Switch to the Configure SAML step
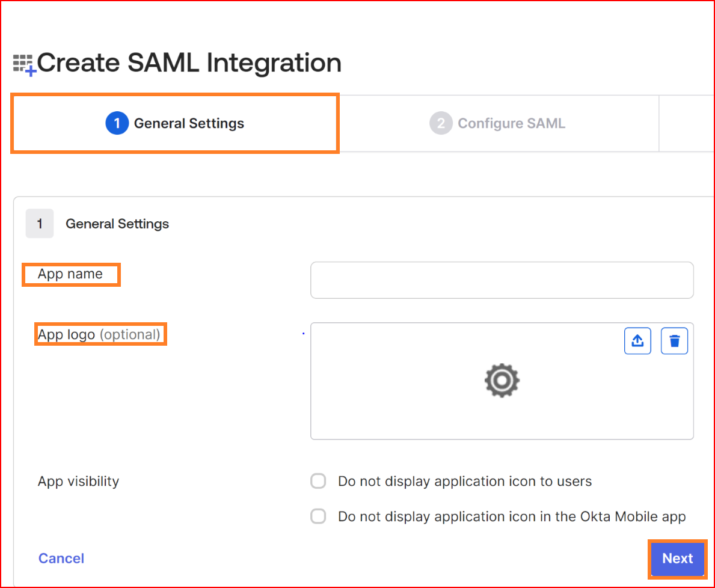Image resolution: width=715 pixels, height=588 pixels. pyautogui.click(x=498, y=123)
